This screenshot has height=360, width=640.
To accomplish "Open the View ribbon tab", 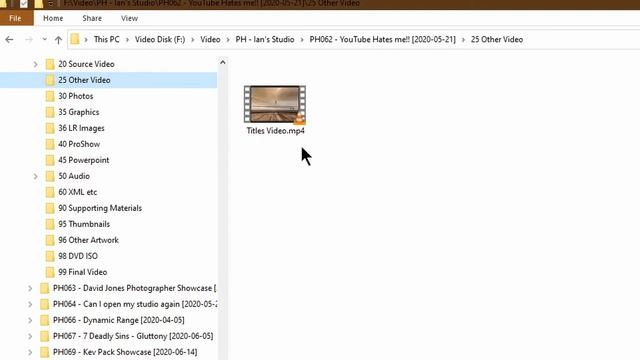I will pos(129,18).
